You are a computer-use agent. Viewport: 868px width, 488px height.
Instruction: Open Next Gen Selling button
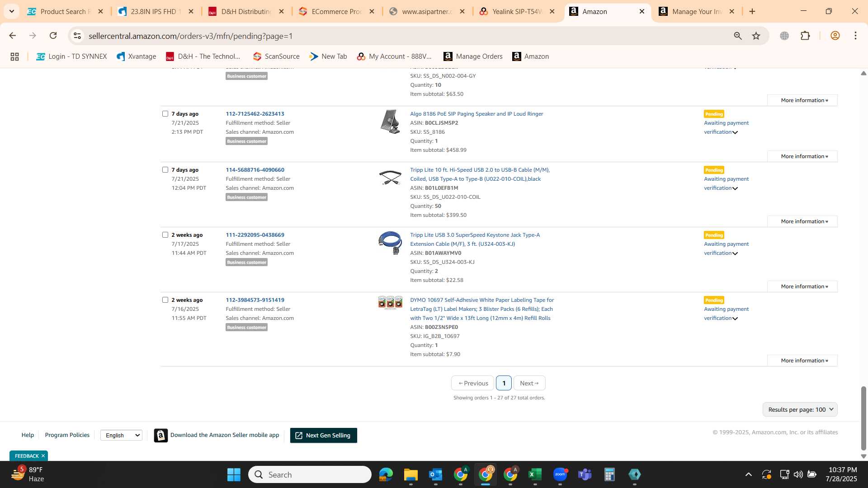point(323,436)
